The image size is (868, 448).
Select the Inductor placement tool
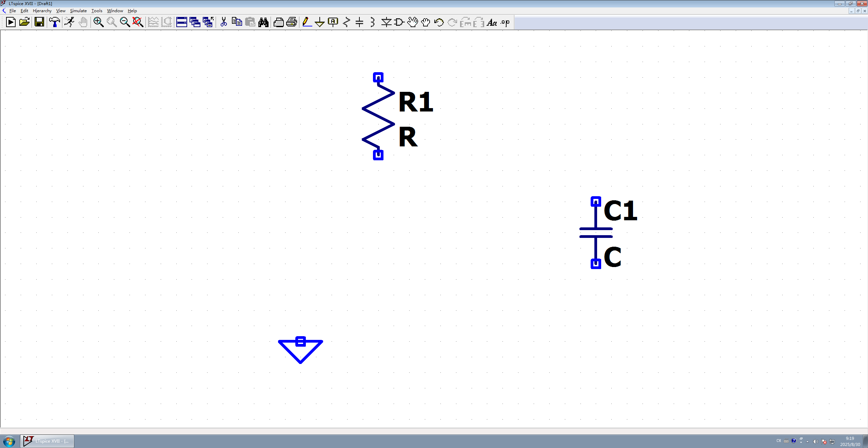[x=373, y=22]
